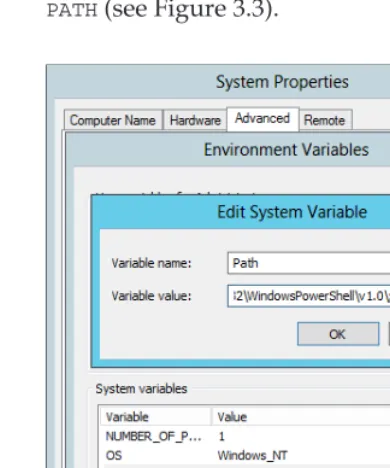Click the value 1 in the system variables list

tap(222, 436)
